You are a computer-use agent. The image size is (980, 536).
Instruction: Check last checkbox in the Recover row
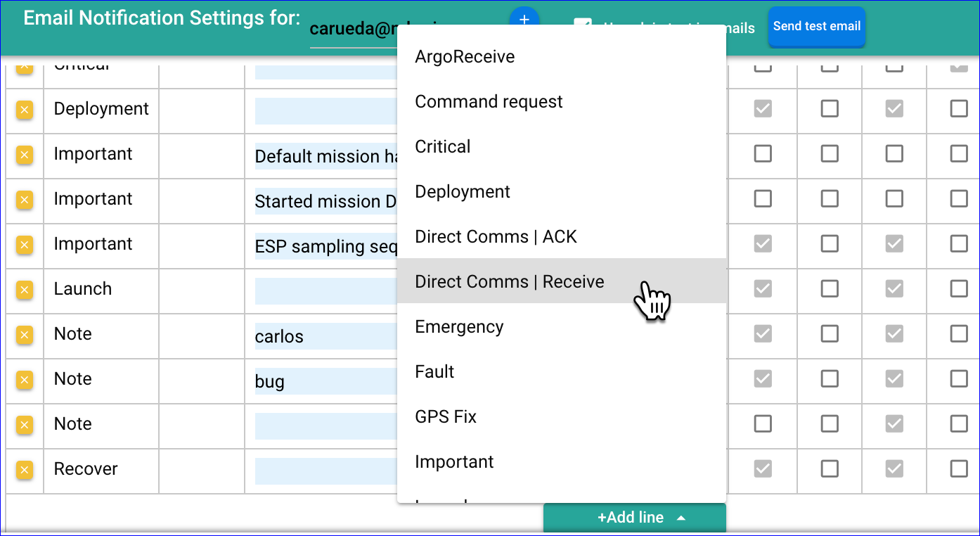pyautogui.click(x=959, y=468)
